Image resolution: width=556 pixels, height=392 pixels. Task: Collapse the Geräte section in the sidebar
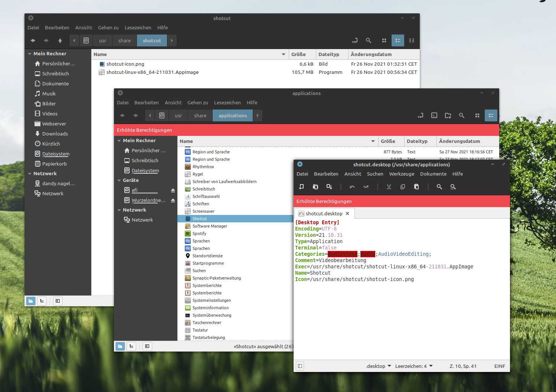pyautogui.click(x=120, y=180)
